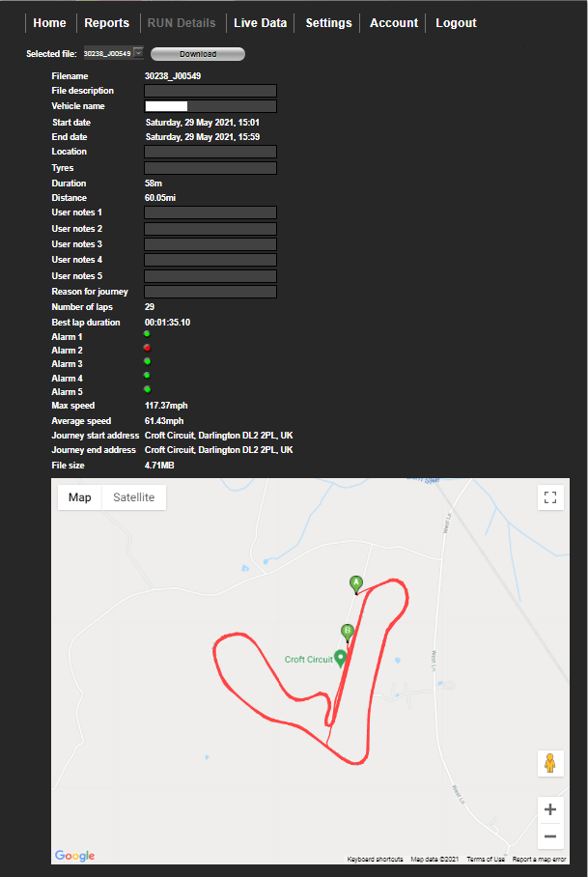
Task: Switch to Map view
Action: (x=79, y=496)
